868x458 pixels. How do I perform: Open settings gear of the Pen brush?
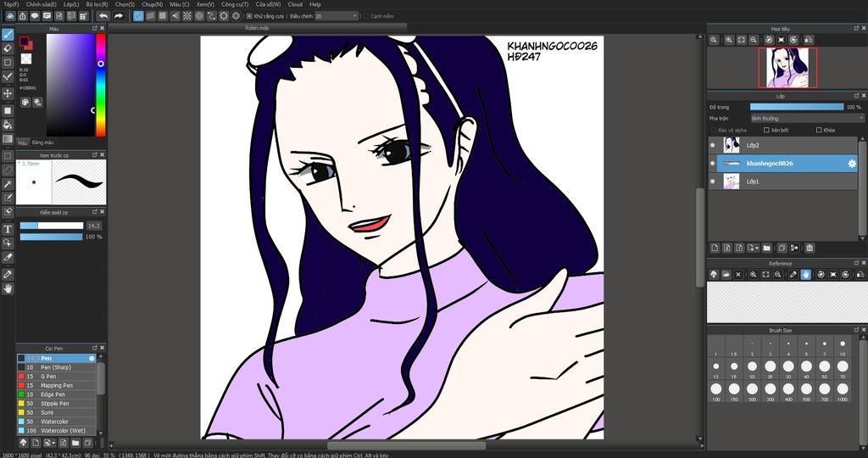click(x=92, y=358)
